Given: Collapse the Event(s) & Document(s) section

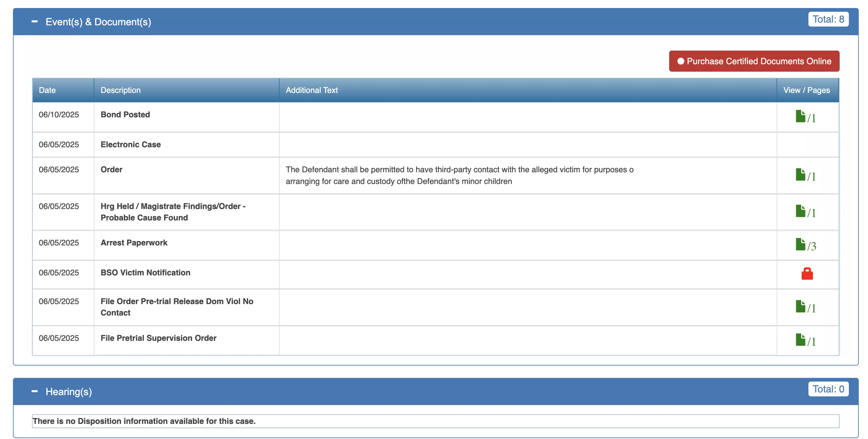Looking at the screenshot, I should pyautogui.click(x=34, y=22).
